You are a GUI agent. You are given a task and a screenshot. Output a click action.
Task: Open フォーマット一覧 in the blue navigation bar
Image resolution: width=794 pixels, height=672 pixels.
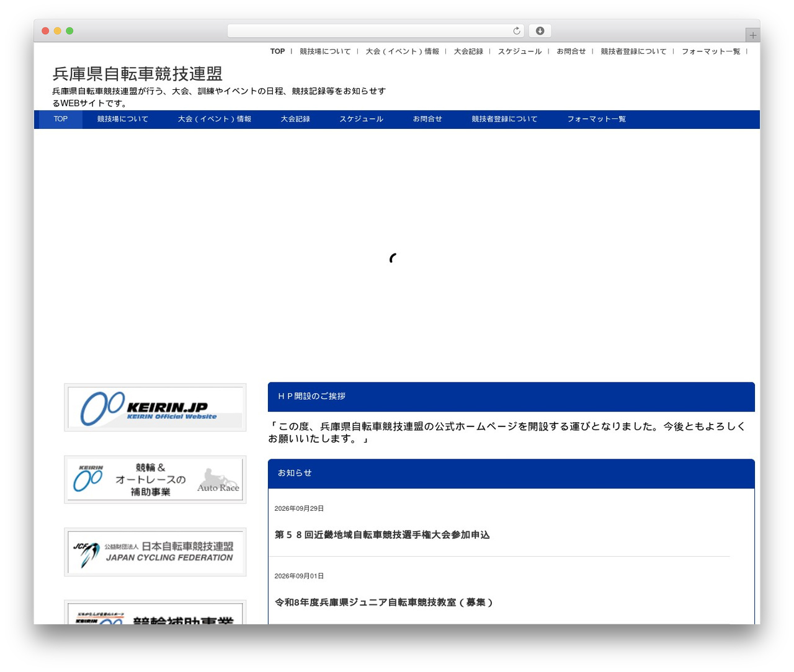(596, 119)
